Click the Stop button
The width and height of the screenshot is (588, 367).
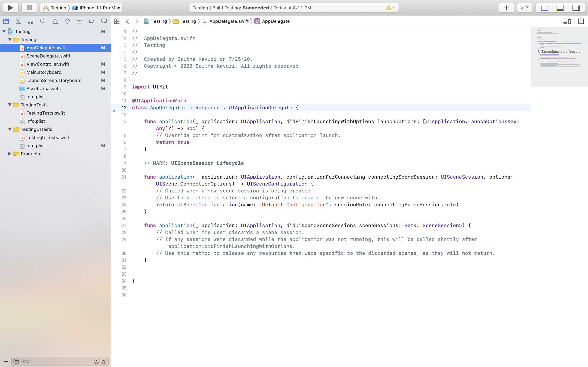[x=29, y=8]
